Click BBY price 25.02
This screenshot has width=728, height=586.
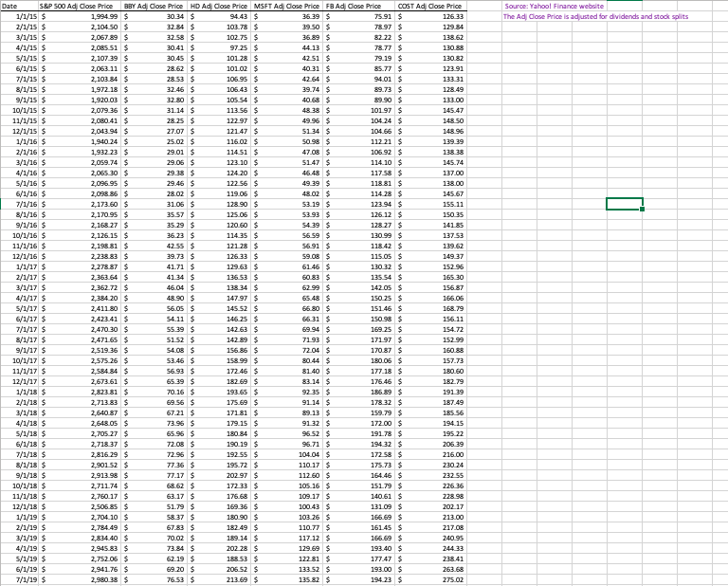pos(155,141)
